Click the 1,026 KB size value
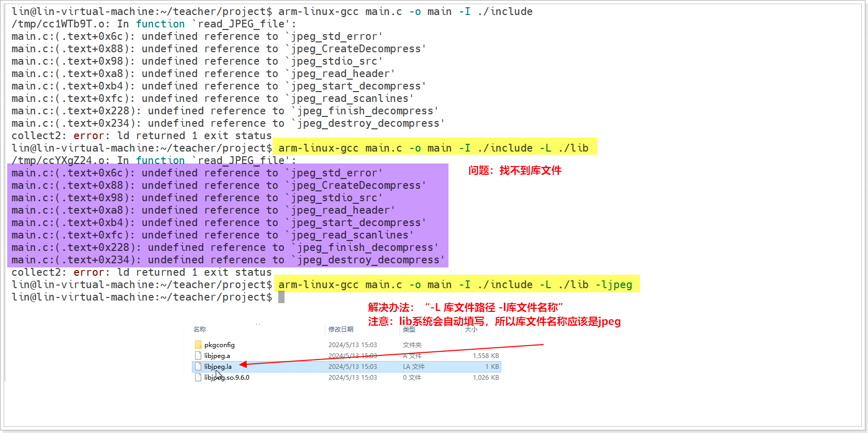Image resolution: width=868 pixels, height=433 pixels. coord(486,377)
